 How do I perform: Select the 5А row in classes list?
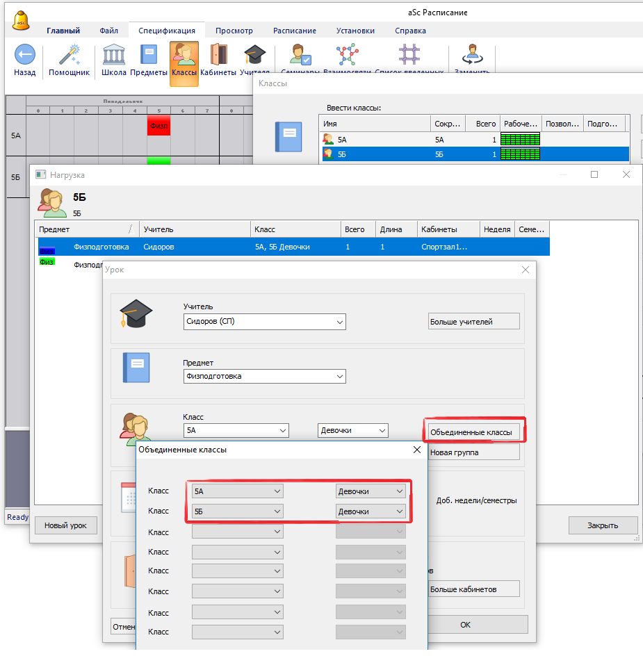(375, 140)
